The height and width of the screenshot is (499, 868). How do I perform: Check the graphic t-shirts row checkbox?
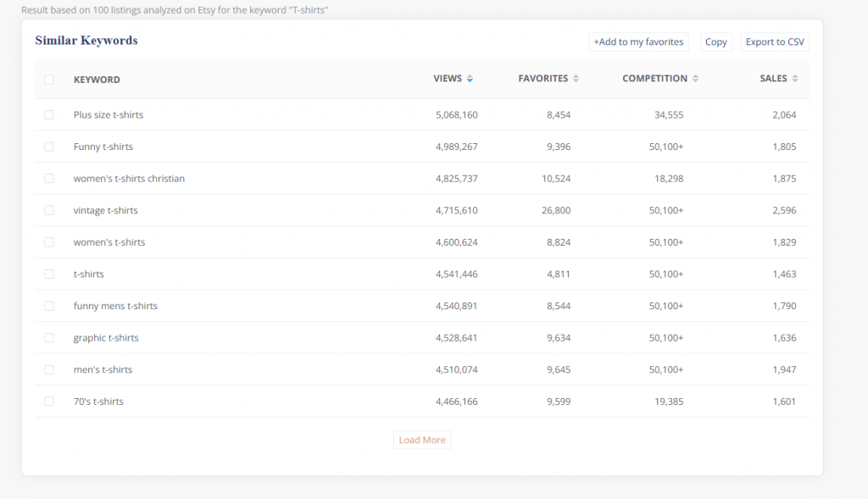click(49, 338)
